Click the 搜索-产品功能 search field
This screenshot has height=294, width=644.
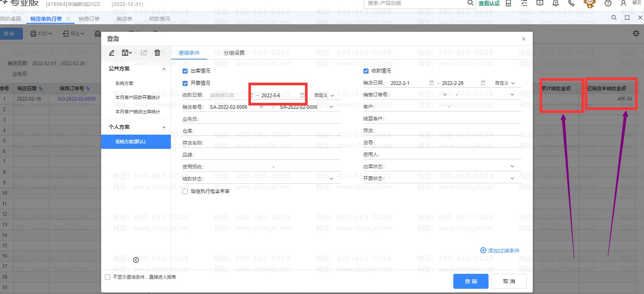click(415, 3)
